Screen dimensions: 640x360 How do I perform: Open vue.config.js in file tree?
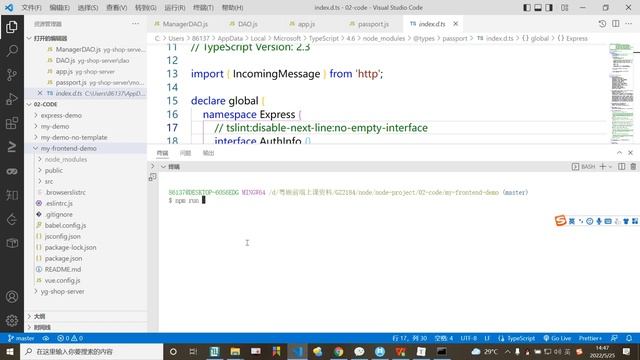[62, 280]
